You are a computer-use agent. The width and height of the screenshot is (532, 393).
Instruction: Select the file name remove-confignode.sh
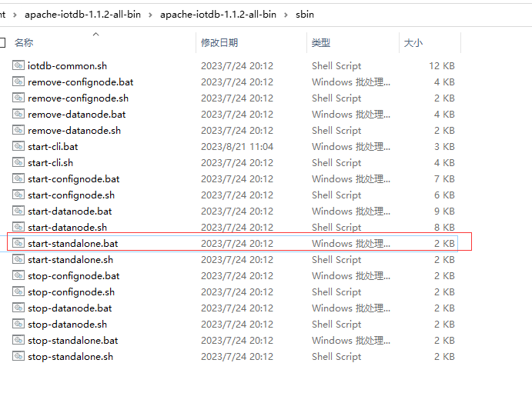[x=78, y=98]
